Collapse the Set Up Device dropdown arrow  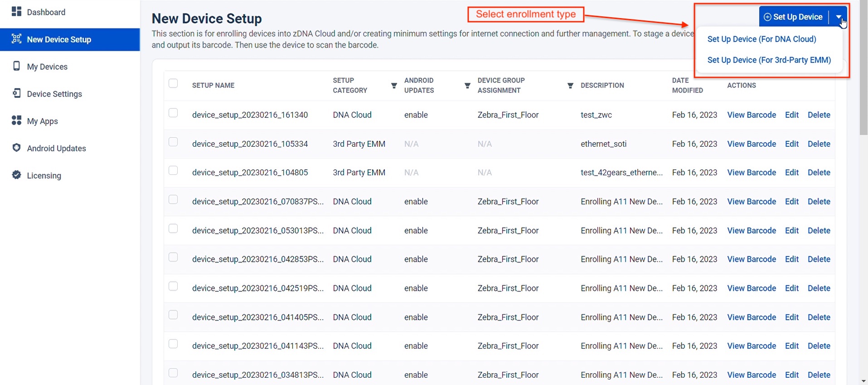(839, 17)
